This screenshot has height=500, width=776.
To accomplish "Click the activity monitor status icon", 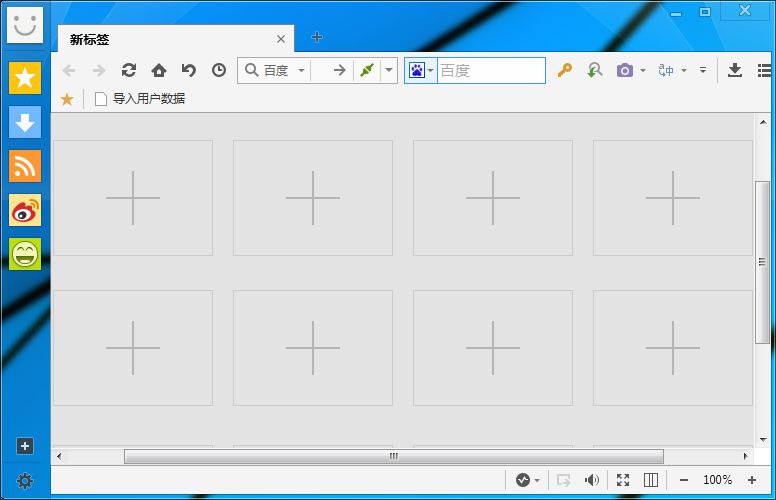I will click(523, 480).
